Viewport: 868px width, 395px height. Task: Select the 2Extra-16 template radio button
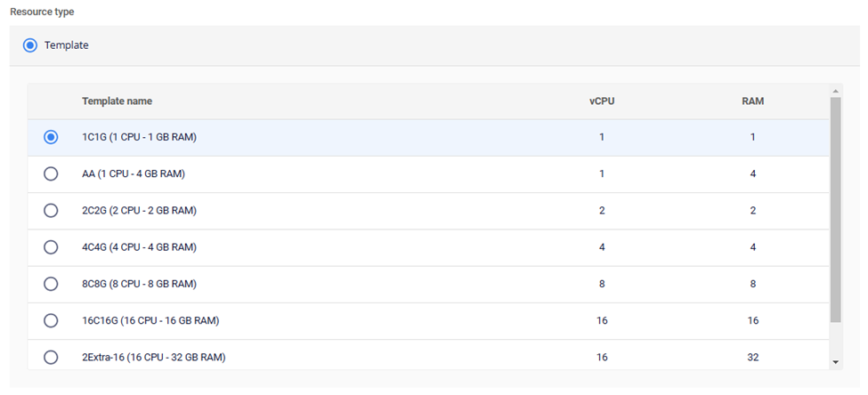[x=51, y=358]
